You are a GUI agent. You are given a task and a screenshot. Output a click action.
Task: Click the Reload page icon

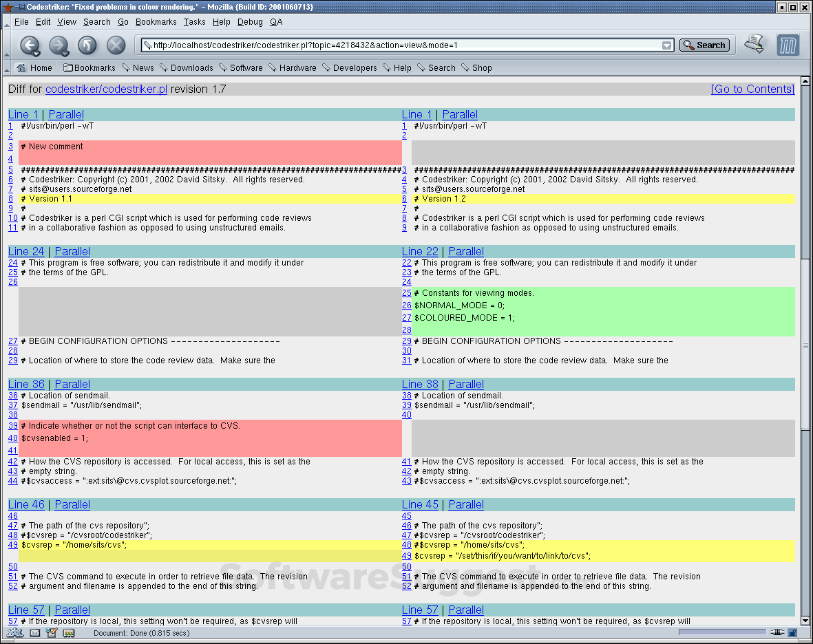(87, 45)
